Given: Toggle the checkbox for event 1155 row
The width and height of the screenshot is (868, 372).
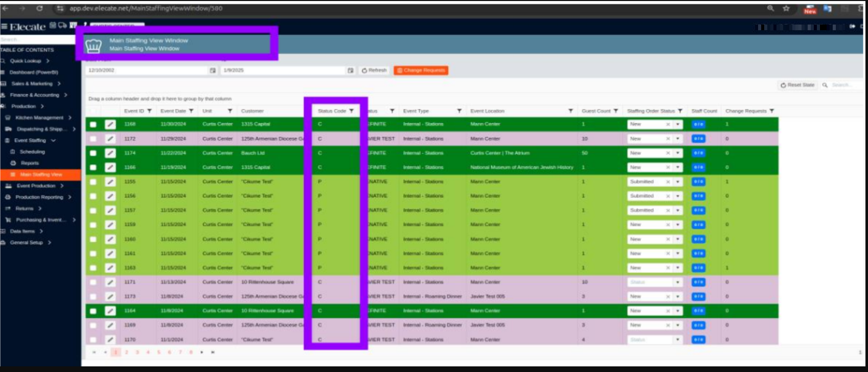Looking at the screenshot, I should click(93, 182).
